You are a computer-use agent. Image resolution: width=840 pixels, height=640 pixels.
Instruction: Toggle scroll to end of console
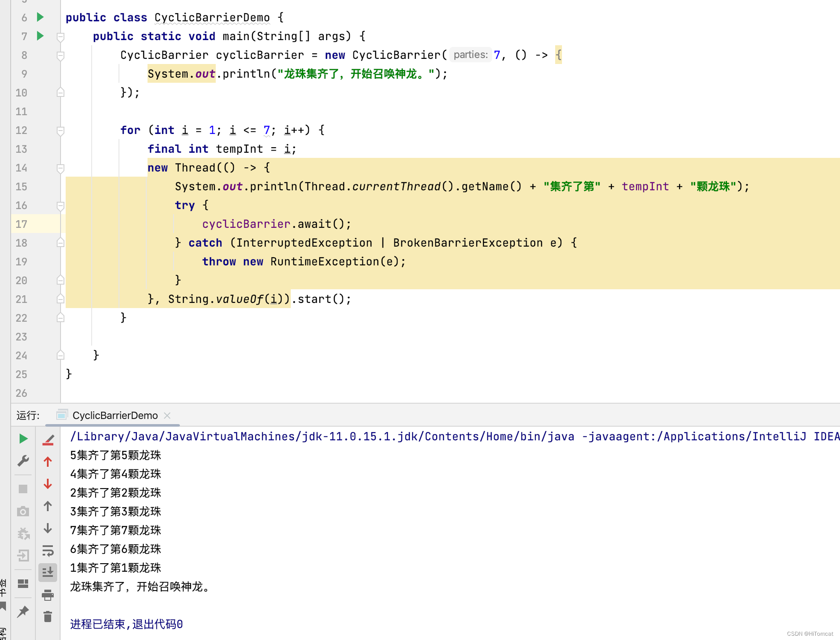(x=48, y=572)
